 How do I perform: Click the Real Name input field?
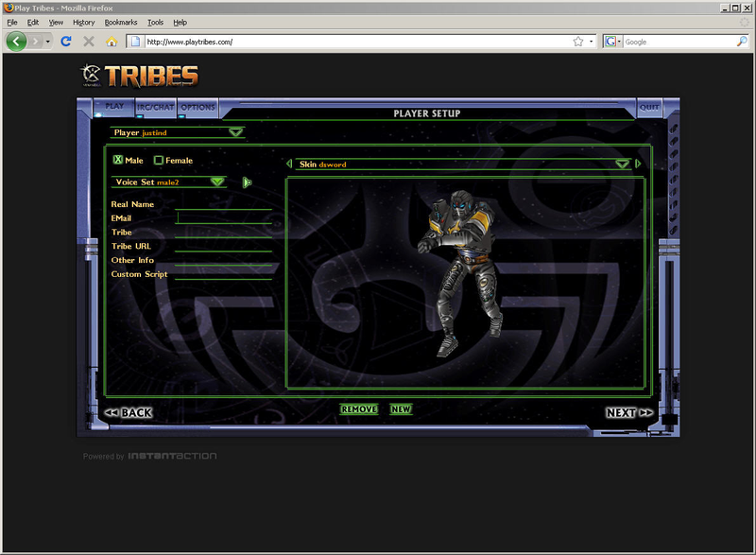223,204
